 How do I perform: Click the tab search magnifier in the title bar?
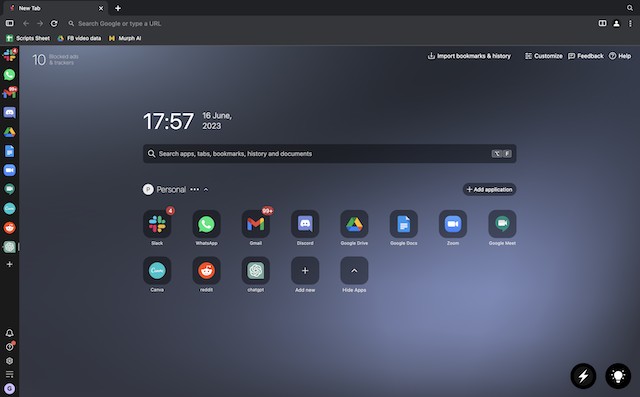630,8
